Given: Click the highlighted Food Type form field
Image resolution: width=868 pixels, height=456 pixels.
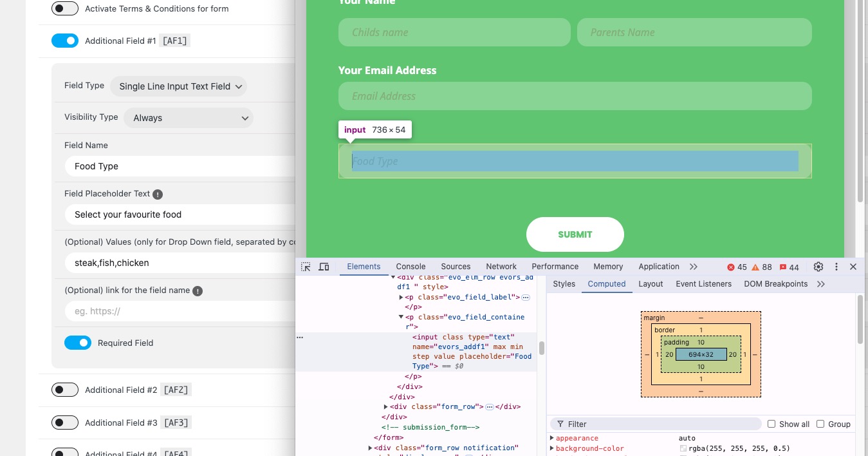Looking at the screenshot, I should point(575,161).
